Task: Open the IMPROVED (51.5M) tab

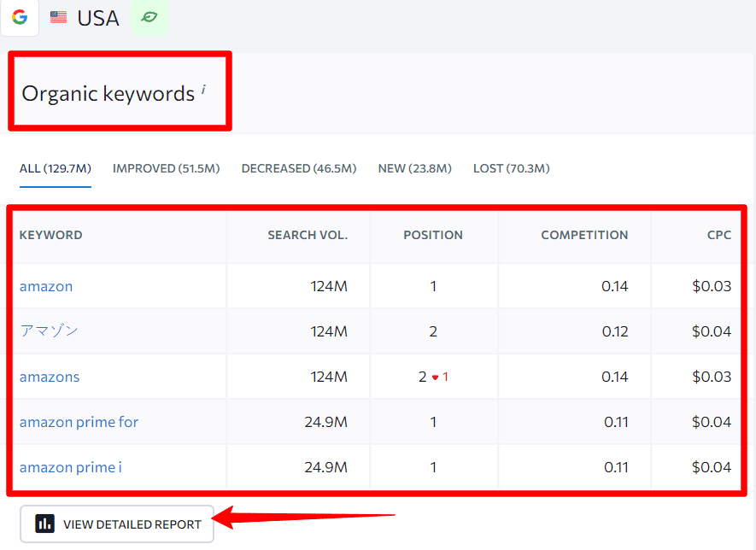Action: coord(166,168)
